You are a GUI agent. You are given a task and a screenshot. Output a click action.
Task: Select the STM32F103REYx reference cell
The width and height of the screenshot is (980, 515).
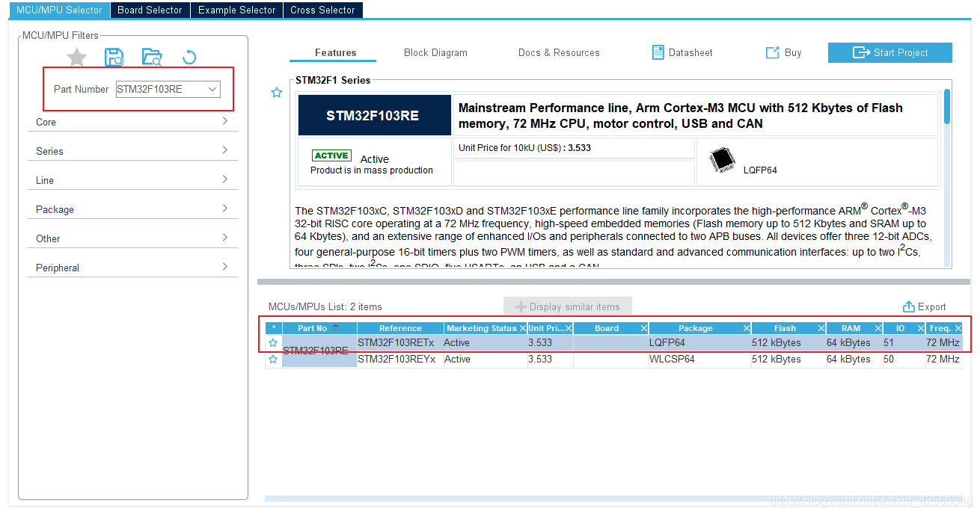click(x=400, y=360)
